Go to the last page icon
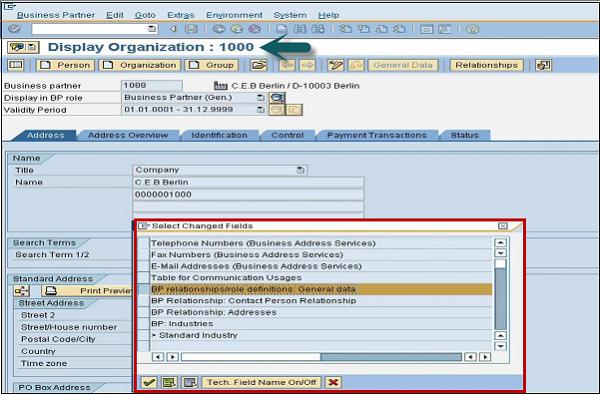This screenshot has width=600, height=394. point(399,29)
